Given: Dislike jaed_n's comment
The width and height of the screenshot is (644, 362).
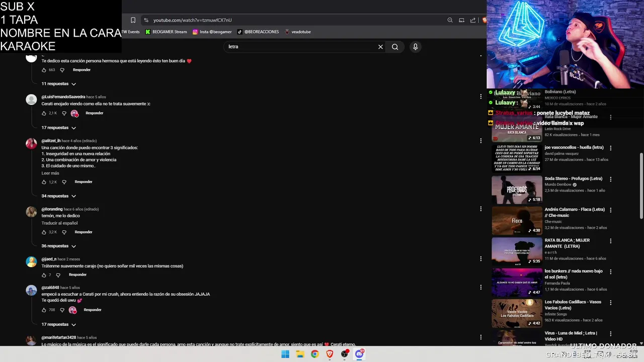Looking at the screenshot, I should click(x=58, y=275).
